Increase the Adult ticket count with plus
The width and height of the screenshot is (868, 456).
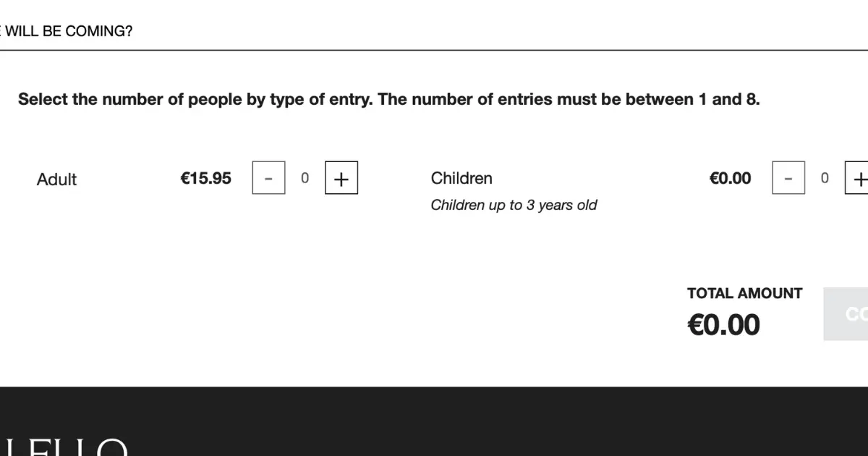[341, 178]
